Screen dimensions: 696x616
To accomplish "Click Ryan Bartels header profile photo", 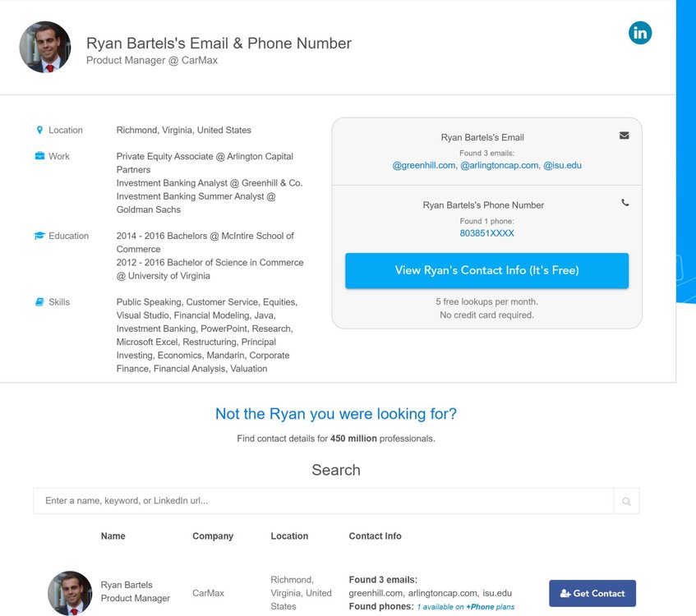I will pos(45,47).
